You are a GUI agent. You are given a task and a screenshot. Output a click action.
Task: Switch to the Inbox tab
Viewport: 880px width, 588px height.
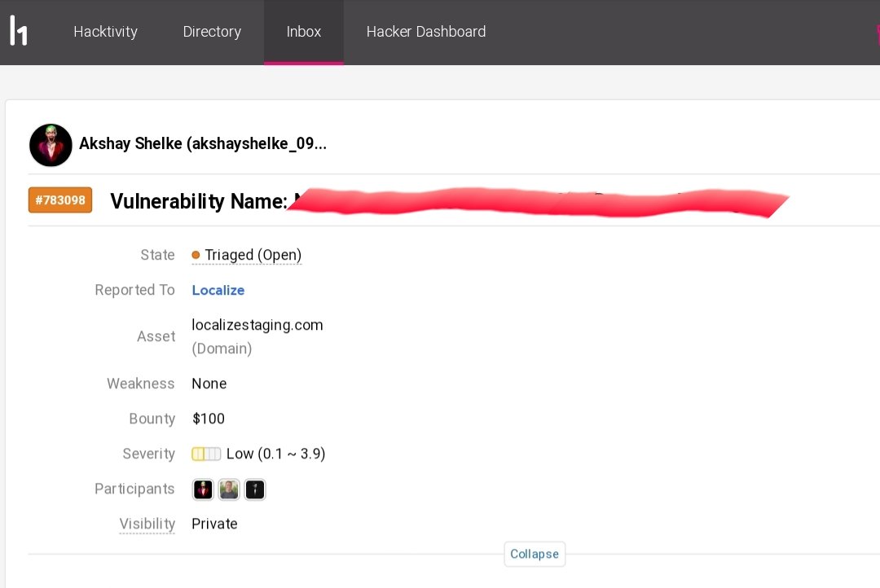pyautogui.click(x=304, y=32)
